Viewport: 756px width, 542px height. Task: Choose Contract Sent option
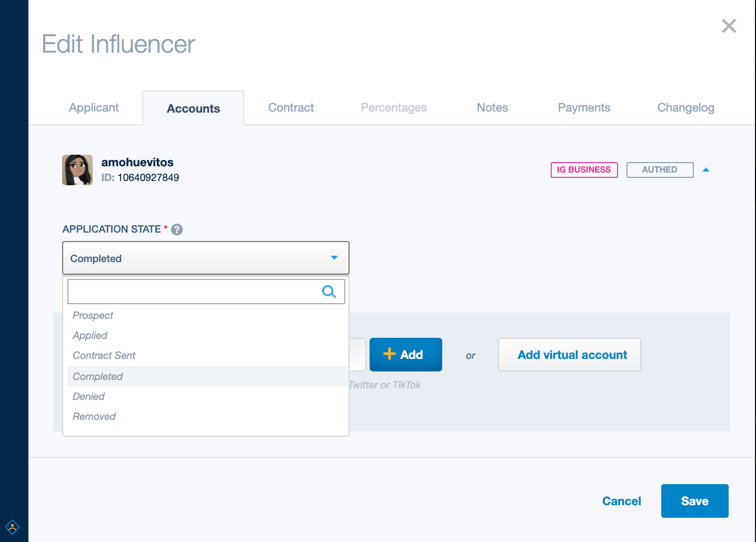(104, 355)
